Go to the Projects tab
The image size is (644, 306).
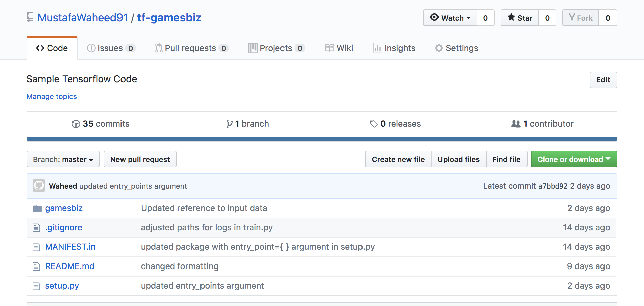(x=276, y=48)
